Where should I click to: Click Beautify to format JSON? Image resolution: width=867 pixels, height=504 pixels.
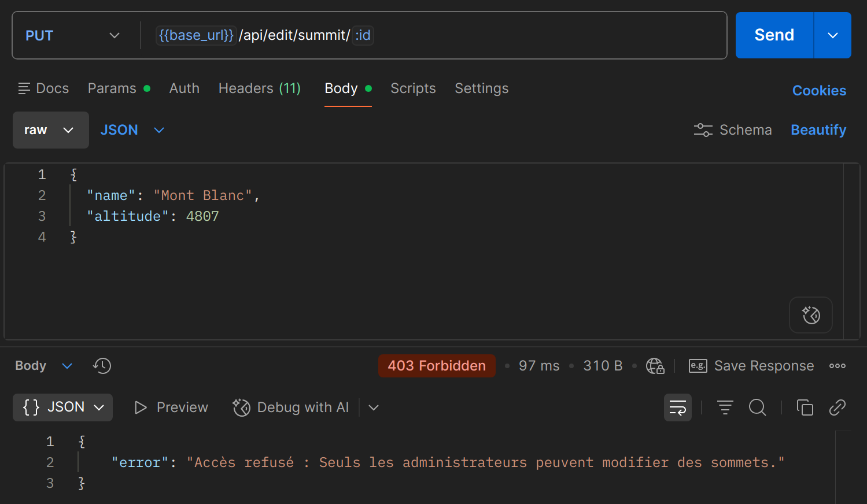[x=818, y=130]
